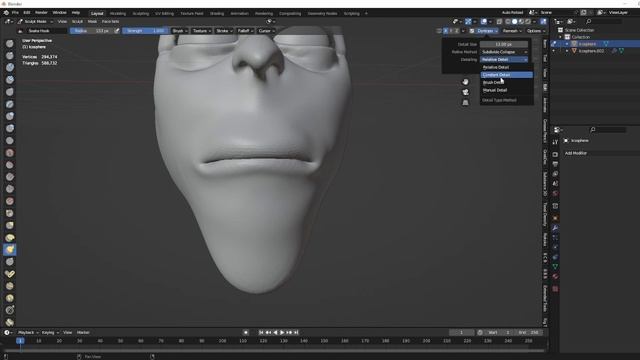Screen dimensions: 640x360
Task: Click the camera view gizmo icon
Action: 465,92
